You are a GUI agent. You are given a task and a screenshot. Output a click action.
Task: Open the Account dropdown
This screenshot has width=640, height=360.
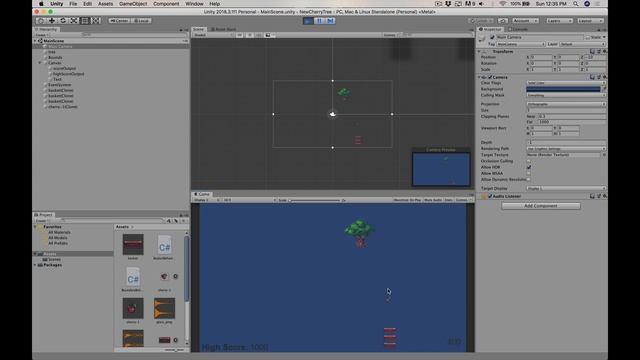click(525, 20)
